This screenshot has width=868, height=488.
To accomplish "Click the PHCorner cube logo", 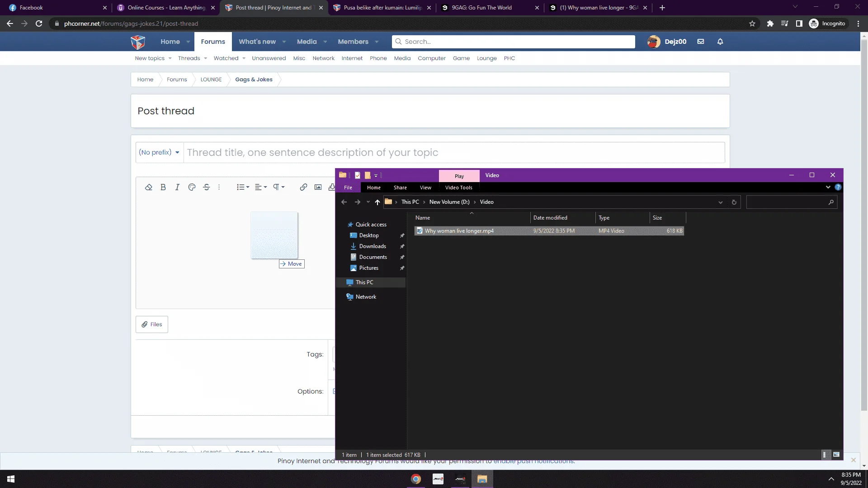I will 138,42.
